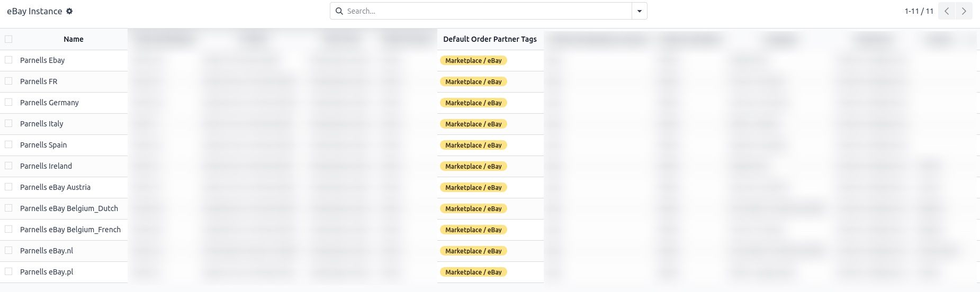The width and height of the screenshot is (980, 292).
Task: Open the Parnells eBay Belgium_Dutch record
Action: point(69,208)
